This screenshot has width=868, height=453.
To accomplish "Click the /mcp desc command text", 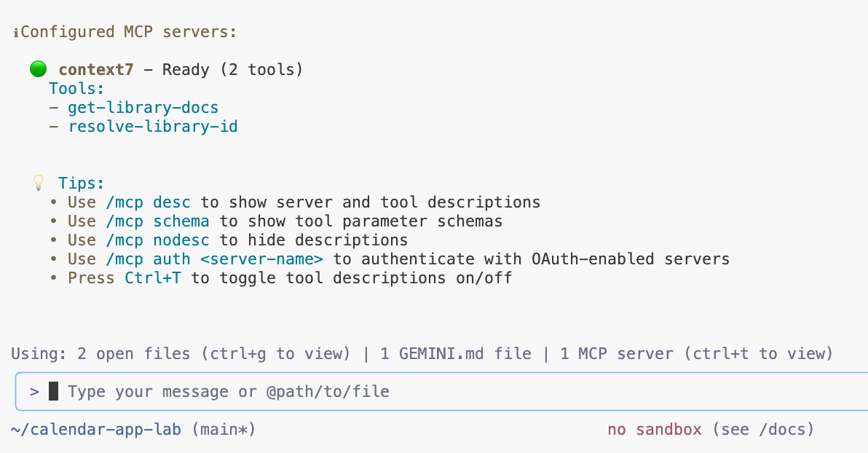I will click(148, 202).
